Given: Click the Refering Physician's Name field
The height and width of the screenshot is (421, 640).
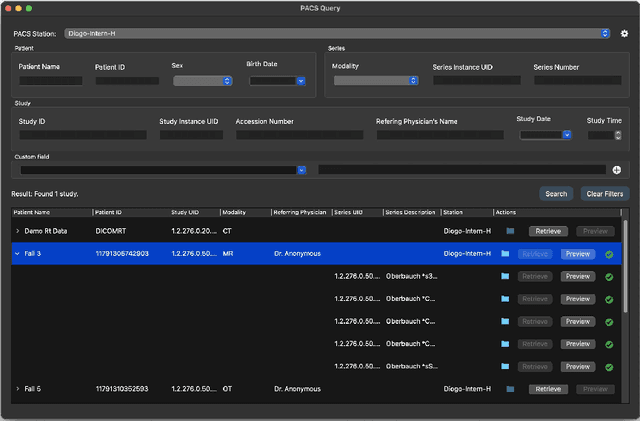Looking at the screenshot, I should 440,135.
